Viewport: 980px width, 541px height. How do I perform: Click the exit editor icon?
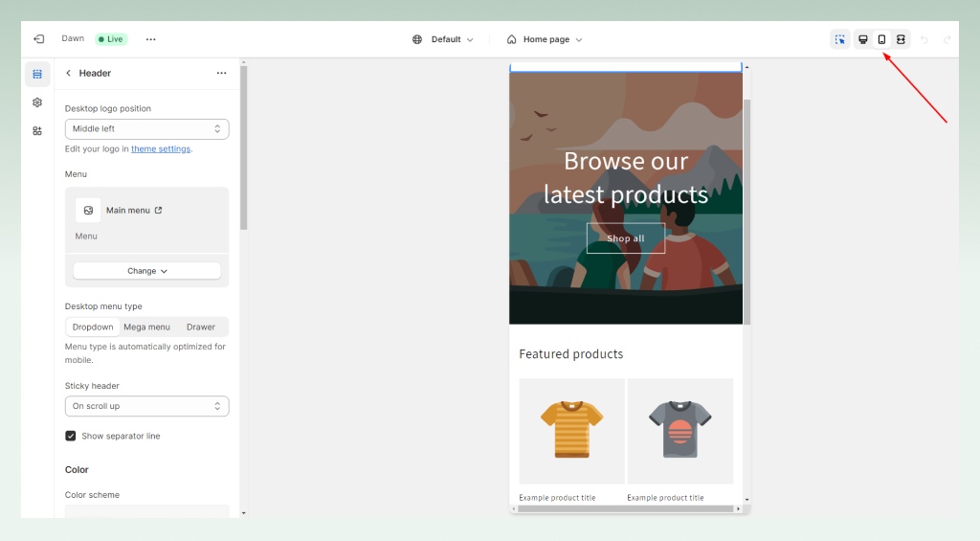click(x=38, y=38)
